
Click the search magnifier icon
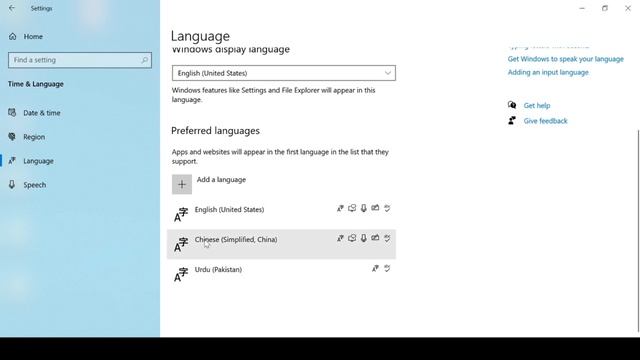pos(144,60)
